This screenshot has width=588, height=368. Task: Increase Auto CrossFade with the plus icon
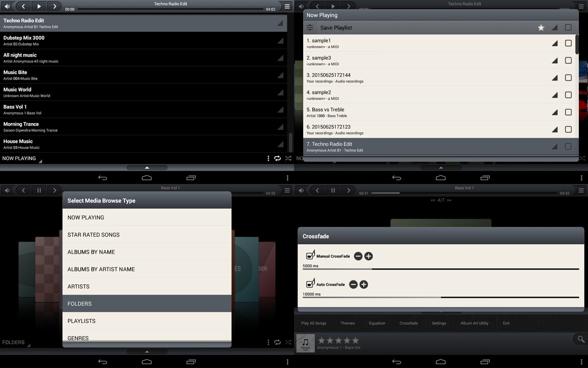363,285
